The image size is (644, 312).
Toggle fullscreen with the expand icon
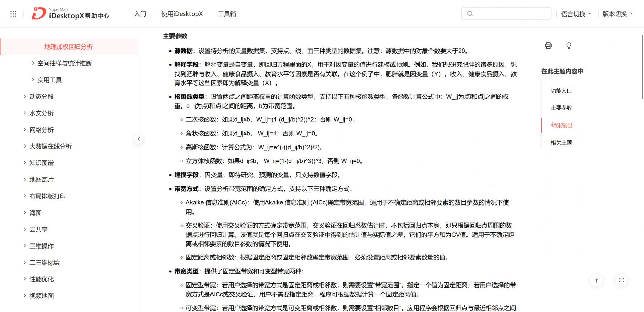click(621, 280)
